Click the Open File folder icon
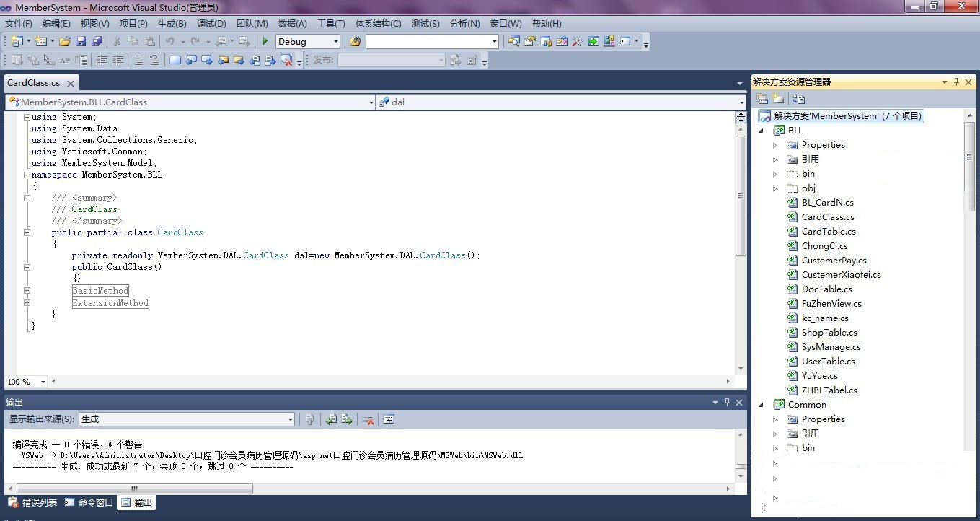The height and width of the screenshot is (521, 980). coord(65,41)
